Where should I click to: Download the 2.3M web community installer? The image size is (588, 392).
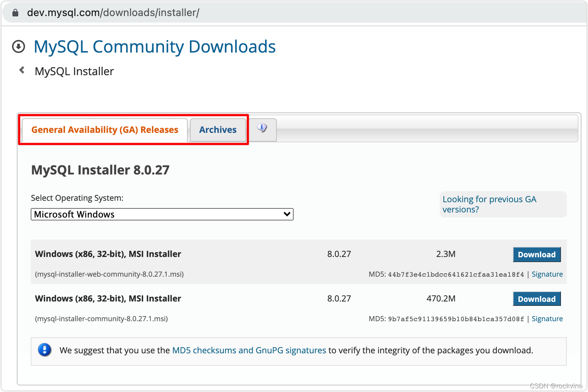(x=537, y=254)
